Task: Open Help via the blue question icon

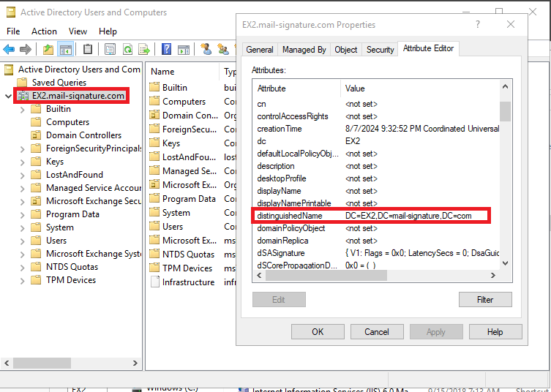Action: tap(166, 49)
